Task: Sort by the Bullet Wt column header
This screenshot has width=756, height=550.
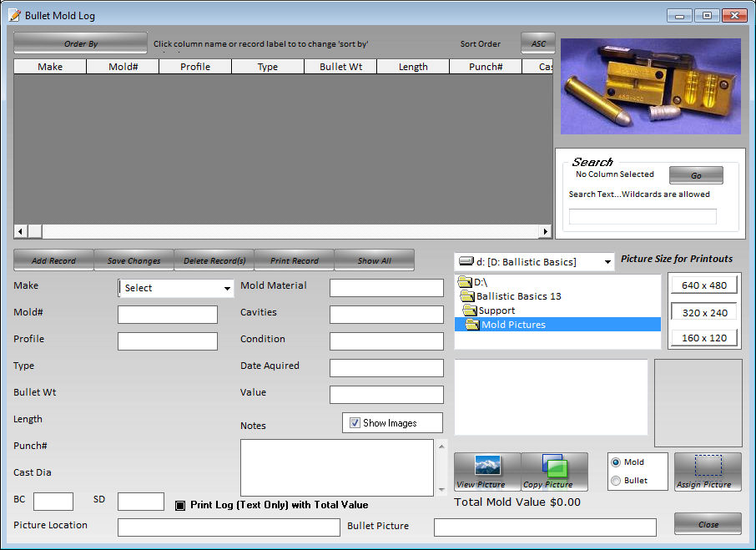Action: tap(340, 67)
